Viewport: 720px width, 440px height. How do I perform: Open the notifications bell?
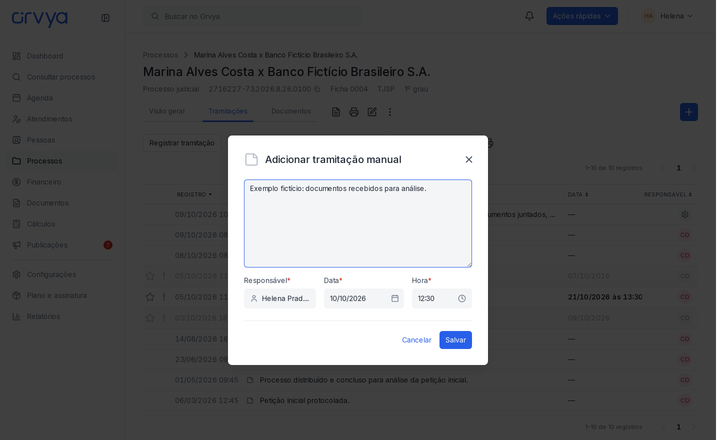(x=529, y=16)
